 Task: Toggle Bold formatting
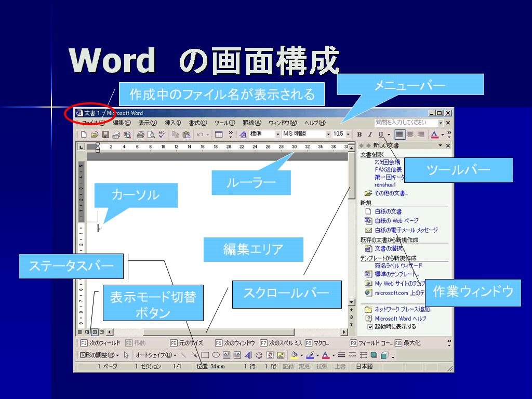point(360,135)
